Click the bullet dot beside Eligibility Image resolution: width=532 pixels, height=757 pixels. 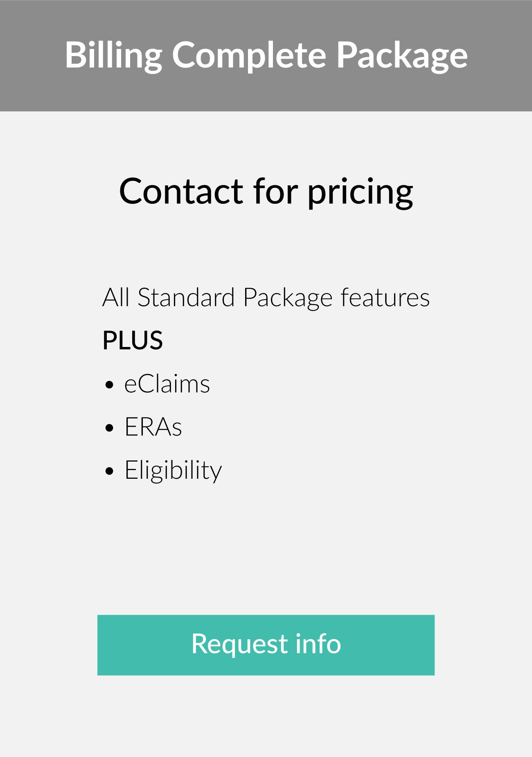click(x=109, y=471)
